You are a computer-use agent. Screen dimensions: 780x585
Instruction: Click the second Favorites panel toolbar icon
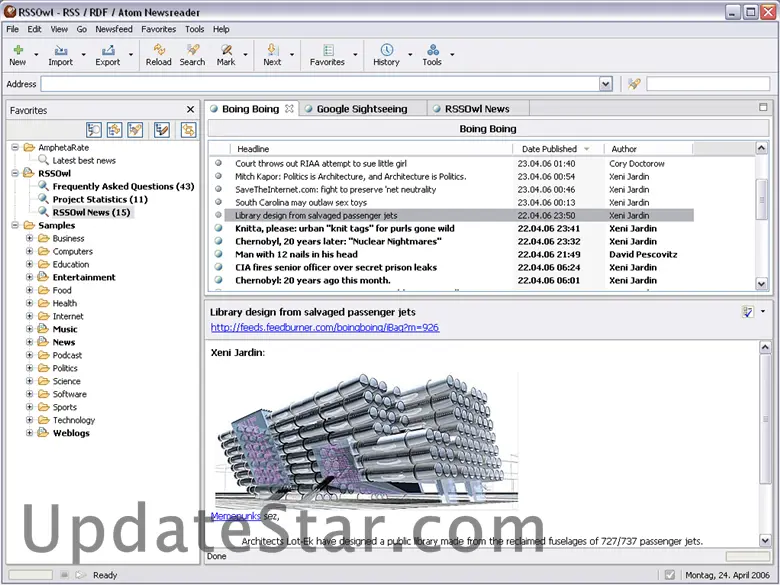114,130
